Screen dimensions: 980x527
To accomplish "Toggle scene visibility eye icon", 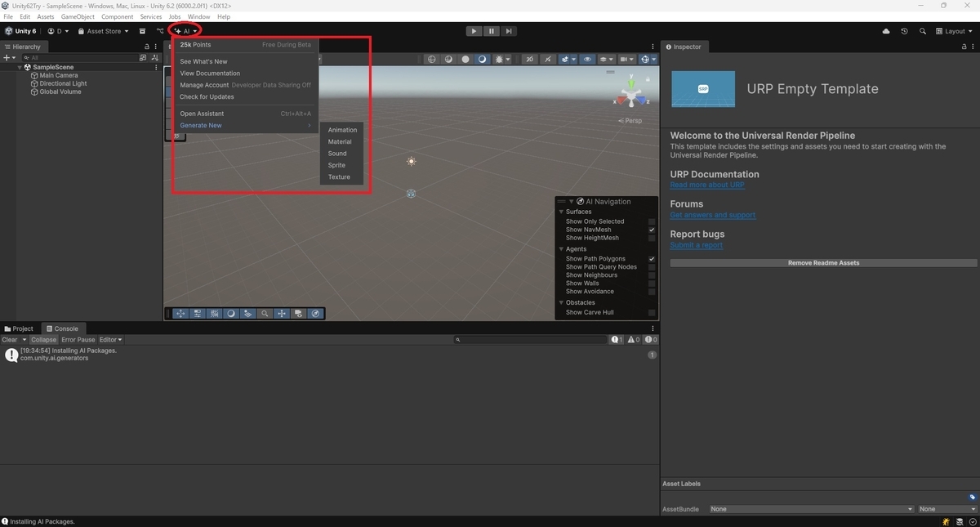I will coord(587,59).
